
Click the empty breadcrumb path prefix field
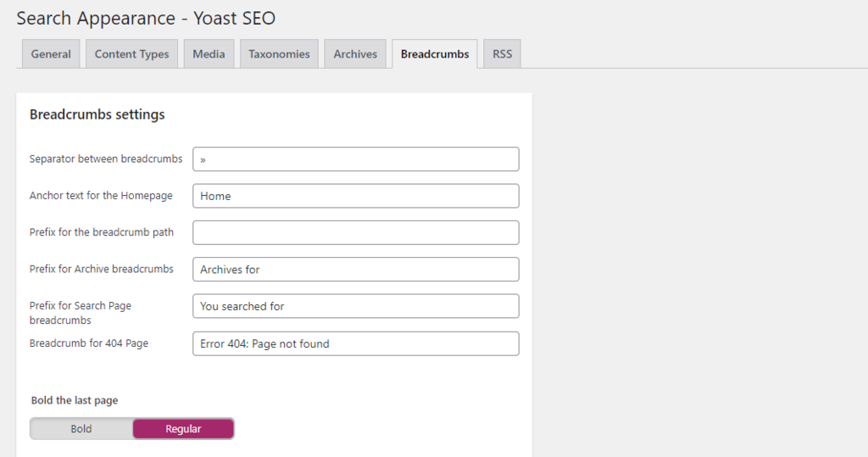point(355,232)
